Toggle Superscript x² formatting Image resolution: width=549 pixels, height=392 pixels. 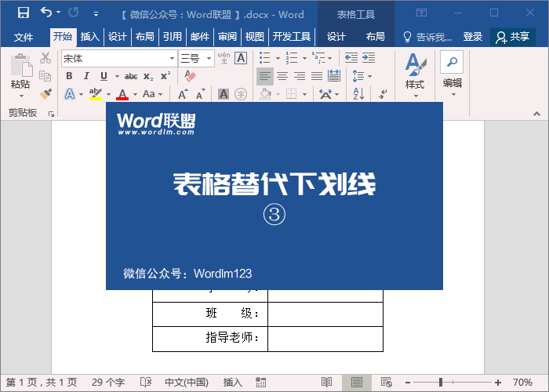click(x=165, y=76)
